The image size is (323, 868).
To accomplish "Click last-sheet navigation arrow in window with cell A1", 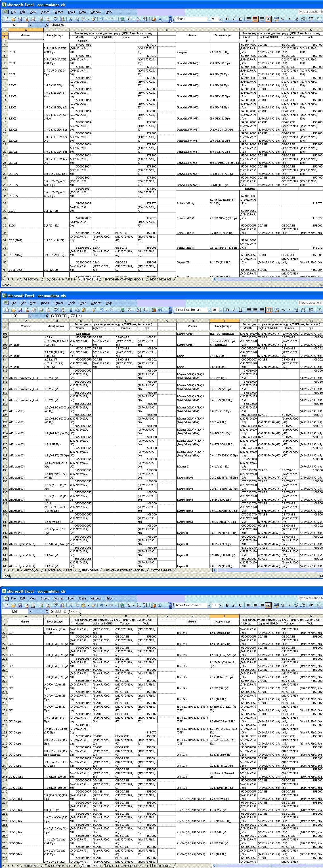I will tap(18, 279).
